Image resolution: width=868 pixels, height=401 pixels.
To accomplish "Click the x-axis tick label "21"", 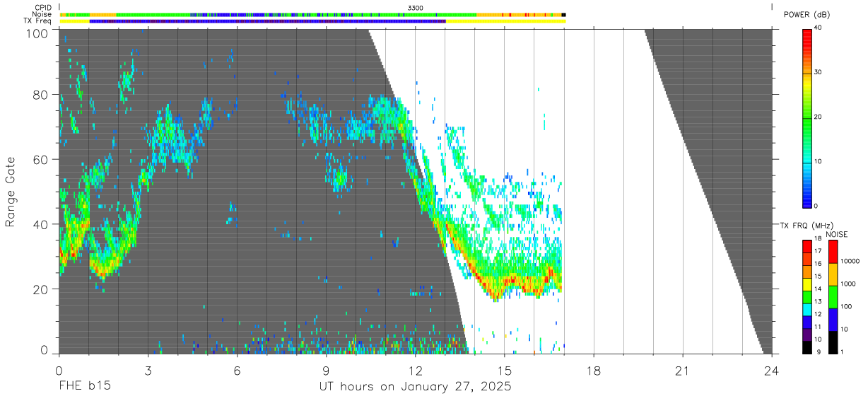I will click(683, 370).
